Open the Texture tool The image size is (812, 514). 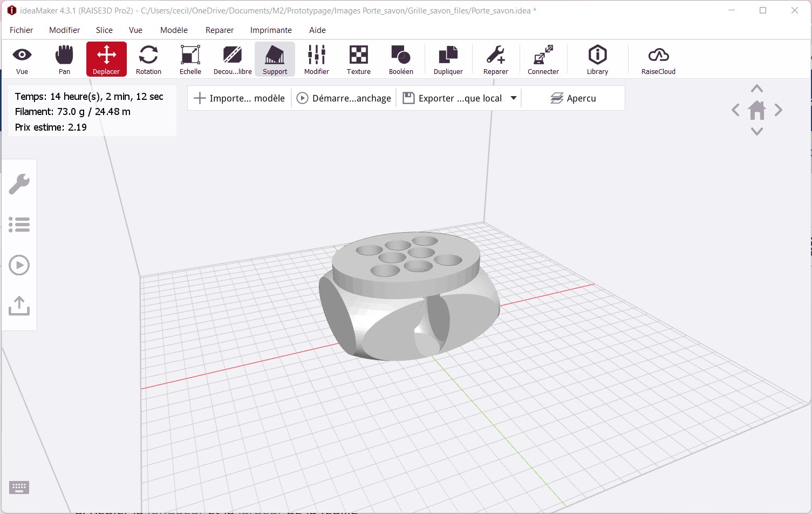[359, 59]
